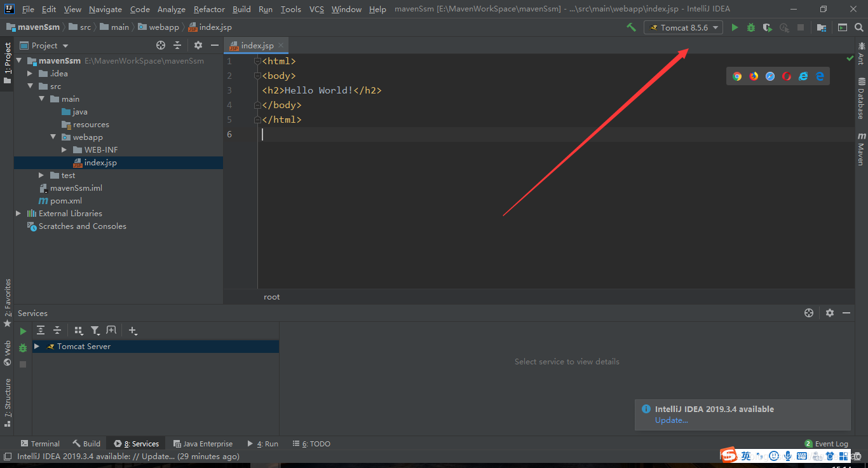Run Tomcat with the green play button

pyautogui.click(x=735, y=27)
